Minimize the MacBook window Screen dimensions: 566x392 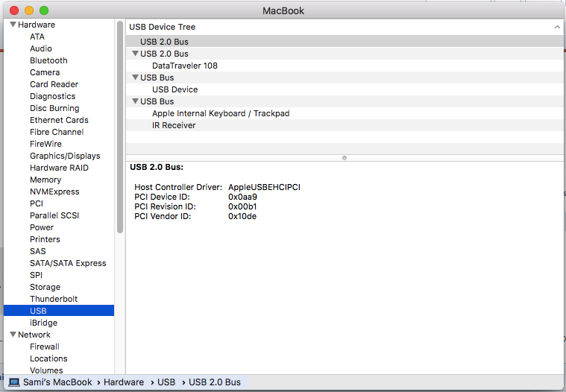coord(29,10)
